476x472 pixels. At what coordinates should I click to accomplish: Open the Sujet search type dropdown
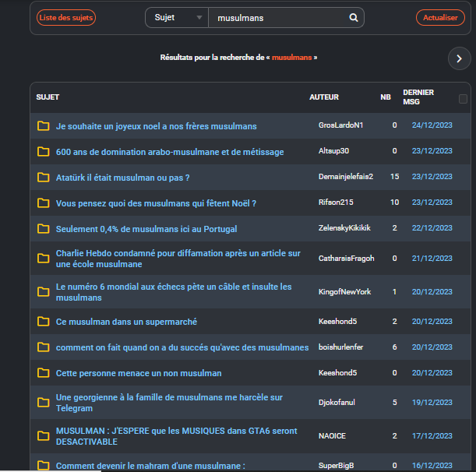[176, 17]
